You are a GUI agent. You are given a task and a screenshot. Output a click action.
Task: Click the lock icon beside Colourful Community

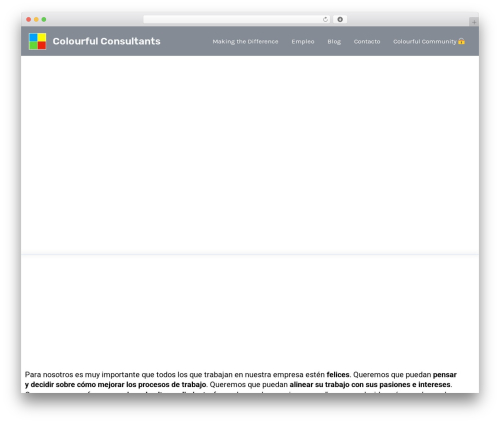461,41
